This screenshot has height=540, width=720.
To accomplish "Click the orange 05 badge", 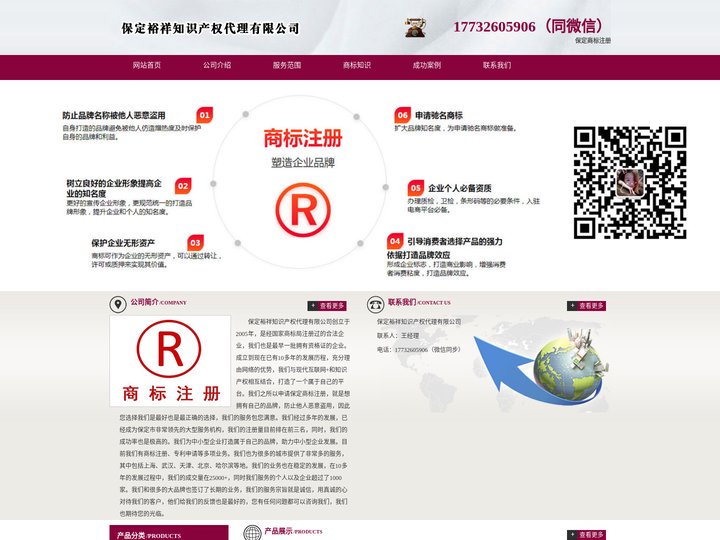I will [x=416, y=188].
